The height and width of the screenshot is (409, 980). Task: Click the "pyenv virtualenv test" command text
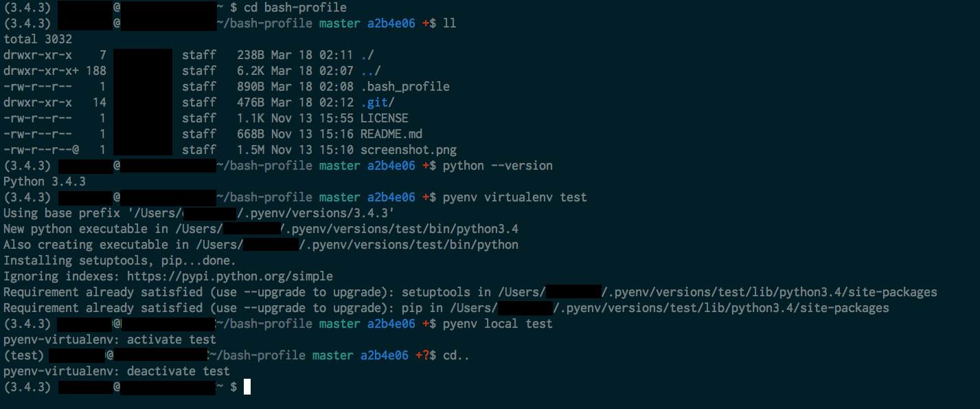click(515, 197)
